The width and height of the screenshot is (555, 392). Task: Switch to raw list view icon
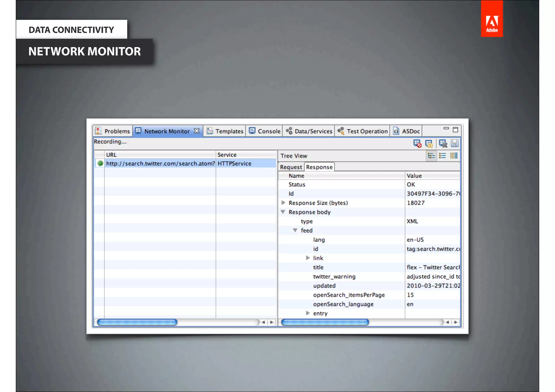pyautogui.click(x=442, y=156)
